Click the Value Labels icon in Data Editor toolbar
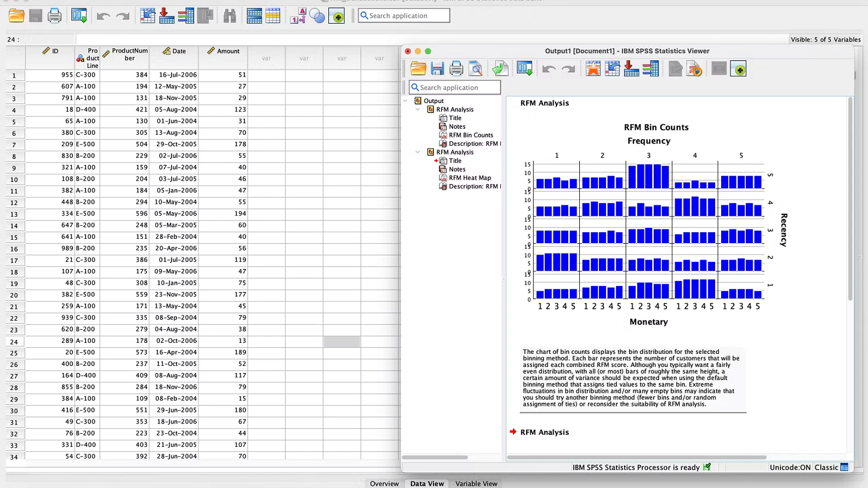Image resolution: width=868 pixels, height=488 pixels. click(298, 16)
